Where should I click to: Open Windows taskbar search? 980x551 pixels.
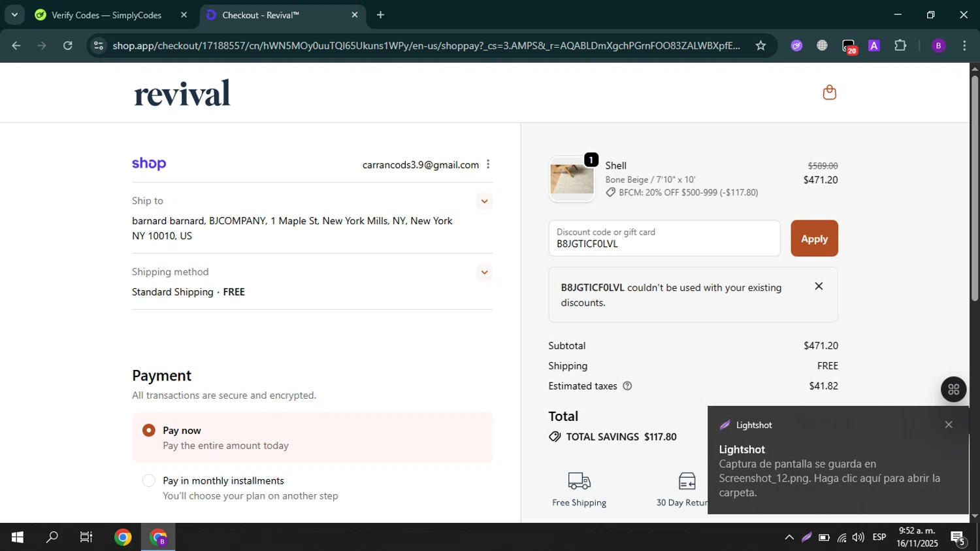click(x=52, y=537)
